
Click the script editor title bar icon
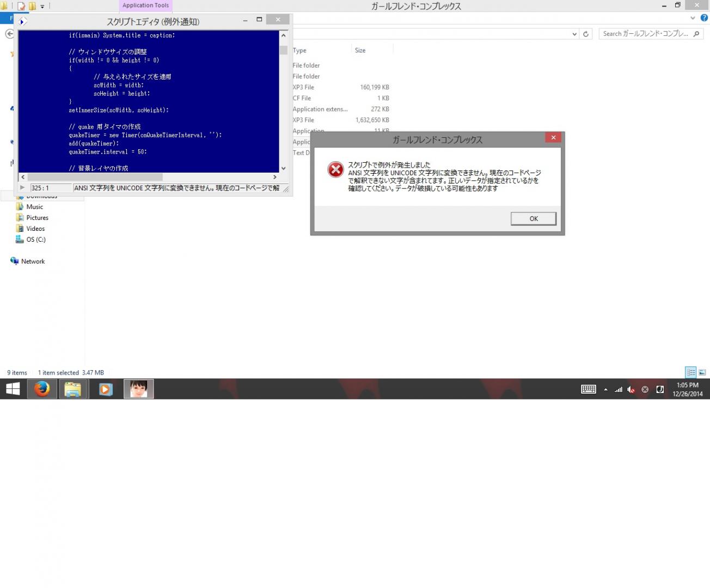[x=23, y=22]
